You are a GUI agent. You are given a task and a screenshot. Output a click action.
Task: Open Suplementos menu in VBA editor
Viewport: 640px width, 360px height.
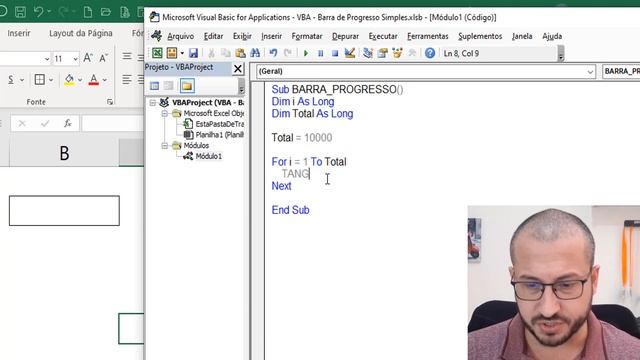480,36
